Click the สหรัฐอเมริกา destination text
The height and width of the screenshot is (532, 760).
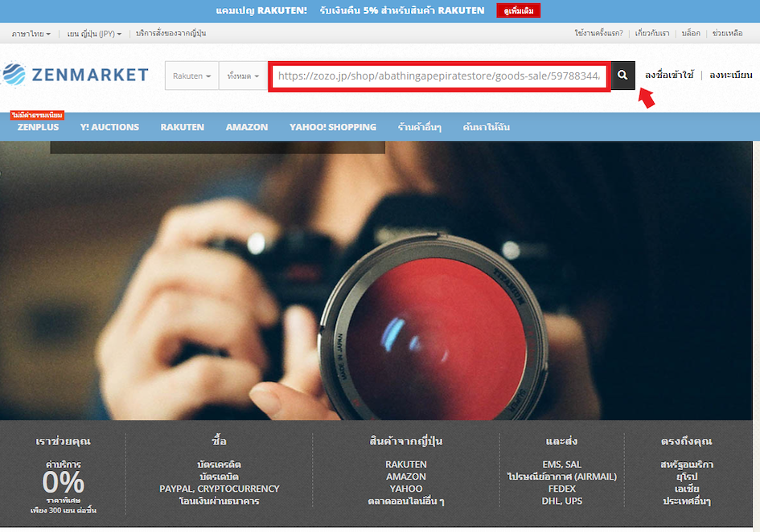687,464
